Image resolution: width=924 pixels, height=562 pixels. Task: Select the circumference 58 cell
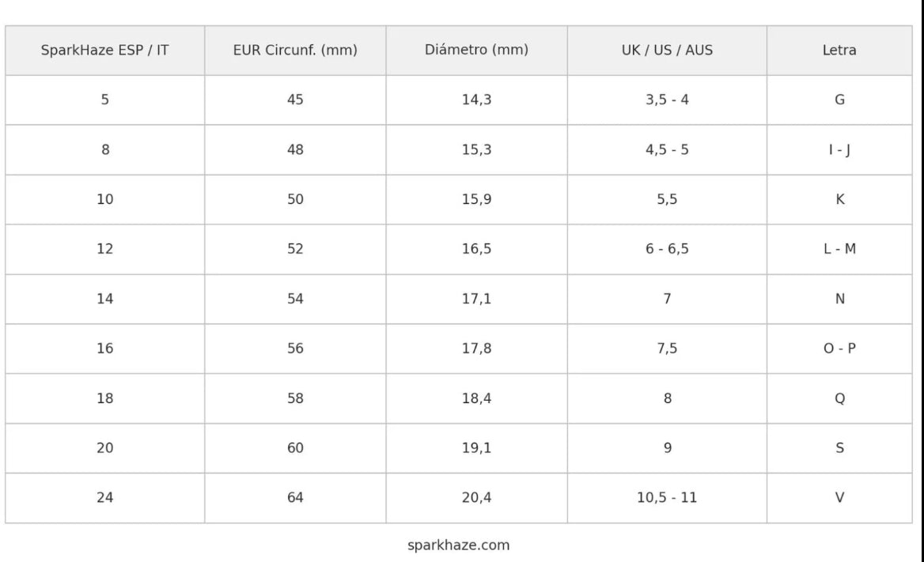coord(295,398)
